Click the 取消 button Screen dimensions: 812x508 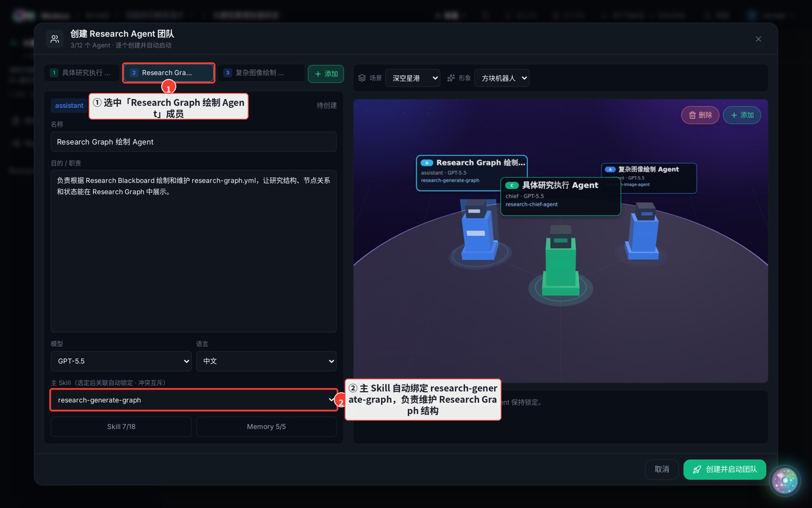point(662,469)
